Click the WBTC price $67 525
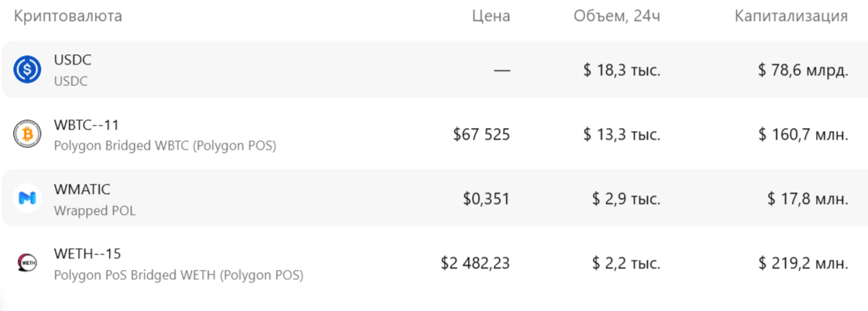 [x=481, y=135]
